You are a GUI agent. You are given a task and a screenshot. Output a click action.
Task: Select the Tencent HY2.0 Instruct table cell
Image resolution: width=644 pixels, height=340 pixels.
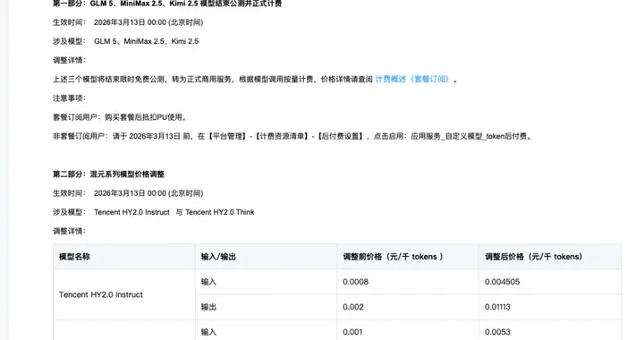click(124, 294)
